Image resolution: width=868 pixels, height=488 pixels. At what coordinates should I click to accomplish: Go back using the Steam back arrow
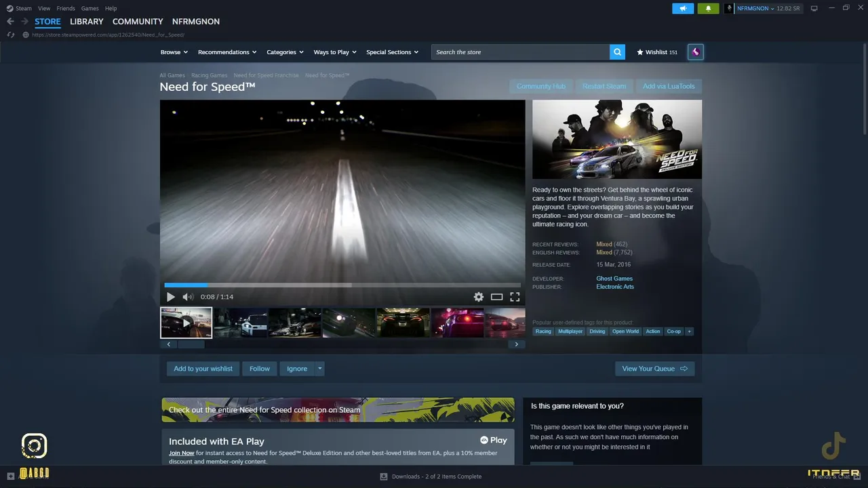pyautogui.click(x=10, y=22)
